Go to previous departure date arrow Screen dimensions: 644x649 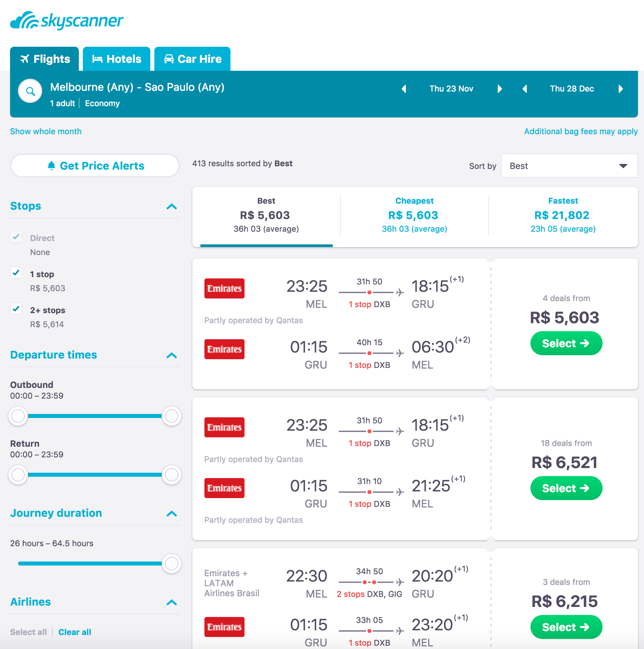[404, 89]
